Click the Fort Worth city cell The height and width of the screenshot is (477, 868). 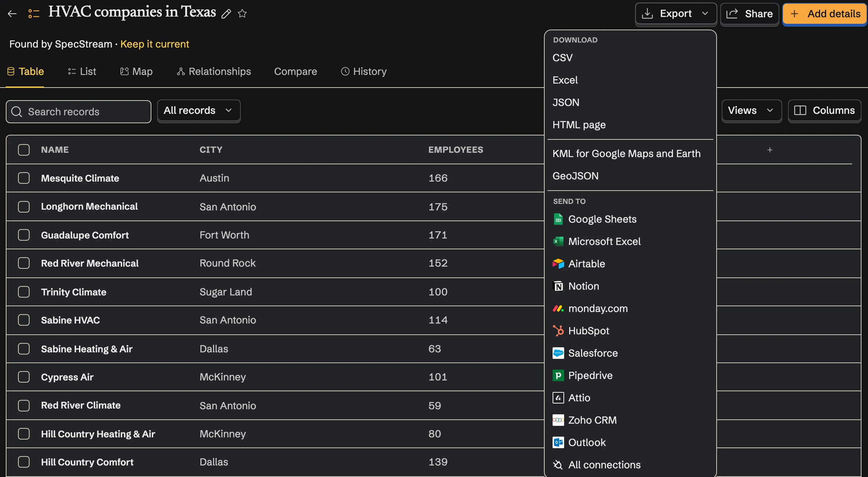tap(224, 235)
